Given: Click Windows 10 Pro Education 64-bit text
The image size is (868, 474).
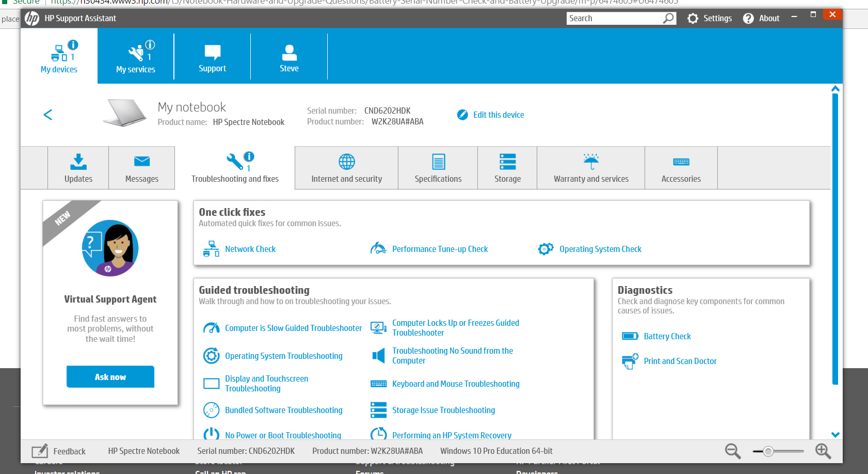Looking at the screenshot, I should point(496,451).
